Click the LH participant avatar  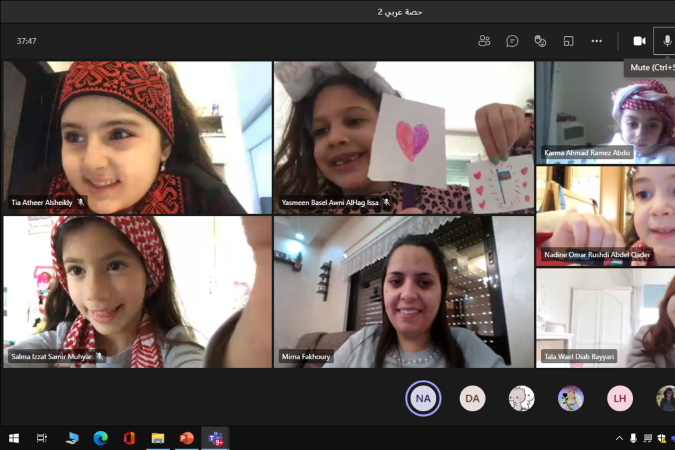(620, 398)
